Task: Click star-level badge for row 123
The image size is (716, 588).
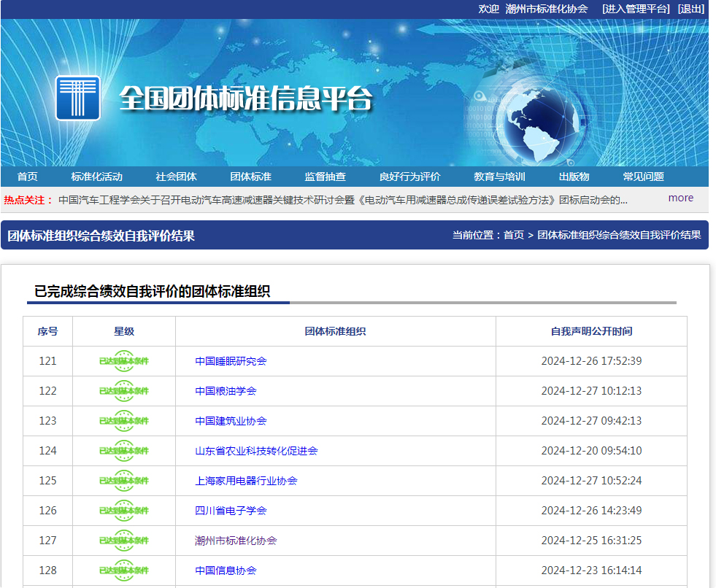Action: tap(124, 421)
